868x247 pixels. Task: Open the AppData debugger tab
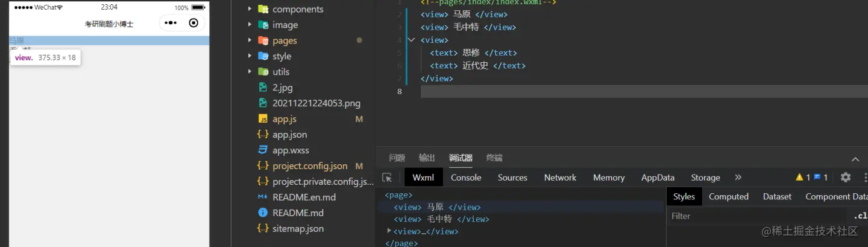658,178
